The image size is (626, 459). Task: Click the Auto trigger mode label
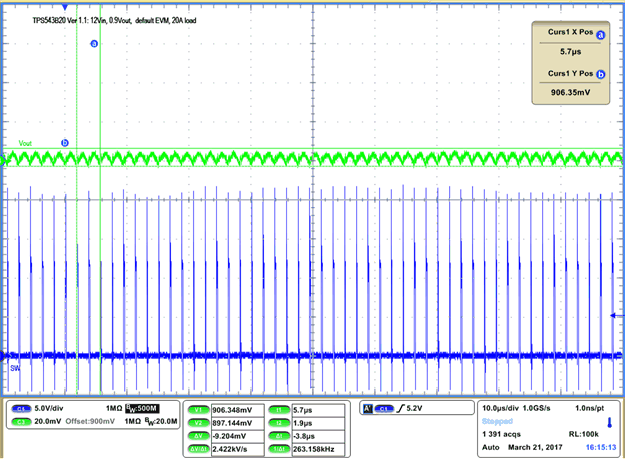(491, 447)
